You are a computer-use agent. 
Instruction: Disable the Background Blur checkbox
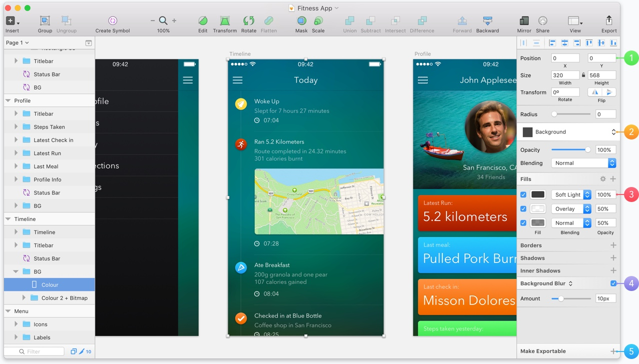pyautogui.click(x=613, y=283)
